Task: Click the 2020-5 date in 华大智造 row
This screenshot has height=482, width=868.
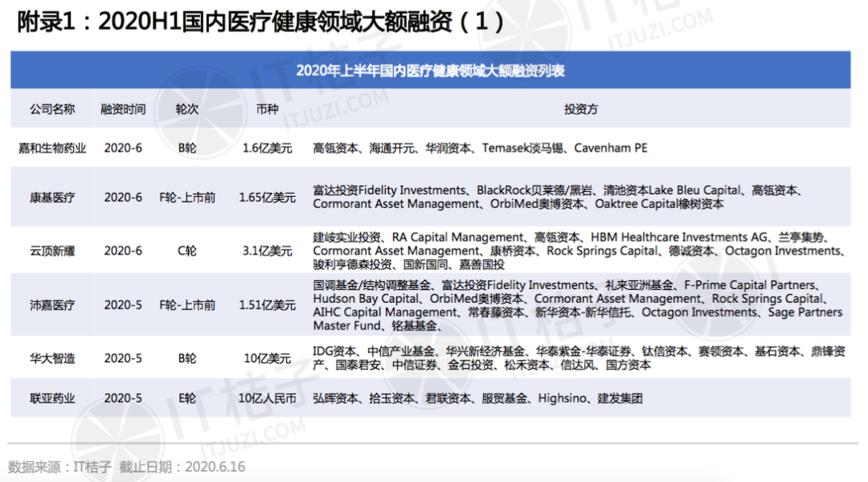Action: (123, 358)
